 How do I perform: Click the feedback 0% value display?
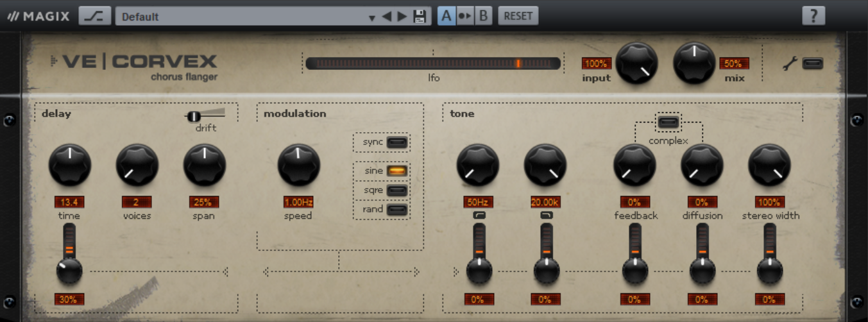(635, 202)
